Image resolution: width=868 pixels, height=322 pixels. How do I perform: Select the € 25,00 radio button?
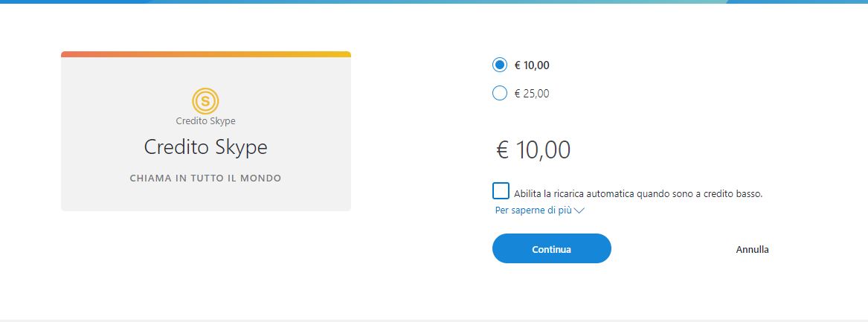[500, 94]
